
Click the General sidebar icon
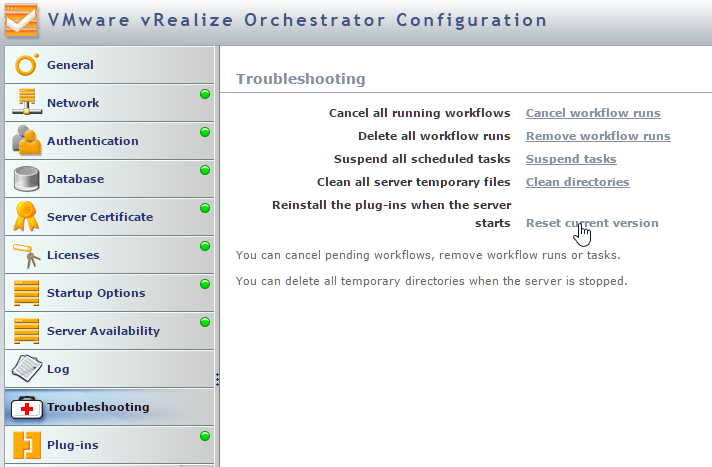pos(27,65)
